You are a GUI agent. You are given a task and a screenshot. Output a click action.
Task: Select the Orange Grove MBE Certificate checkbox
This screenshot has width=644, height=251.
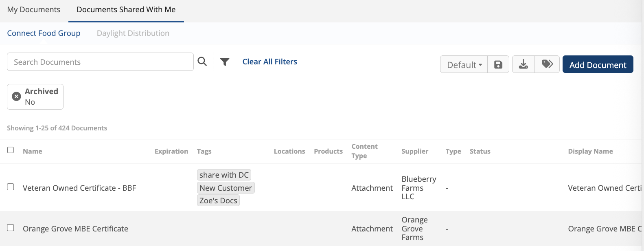[11, 228]
